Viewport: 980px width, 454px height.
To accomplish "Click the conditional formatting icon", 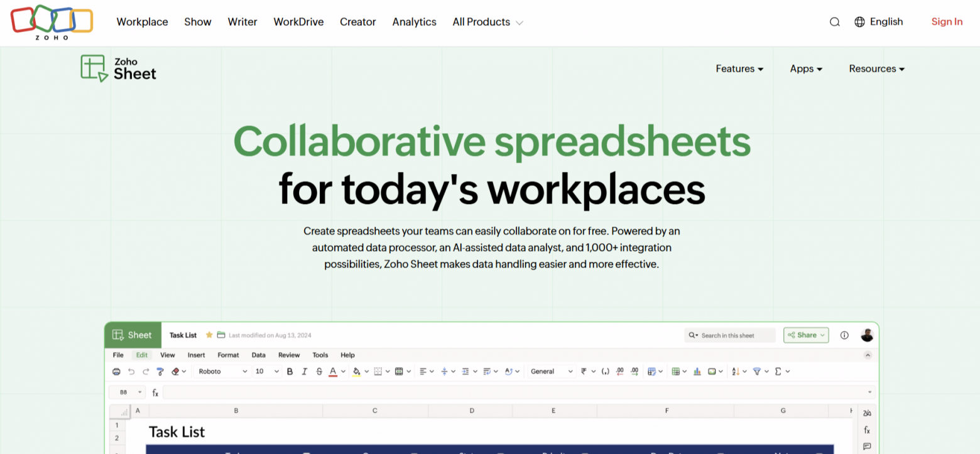I will pos(651,372).
